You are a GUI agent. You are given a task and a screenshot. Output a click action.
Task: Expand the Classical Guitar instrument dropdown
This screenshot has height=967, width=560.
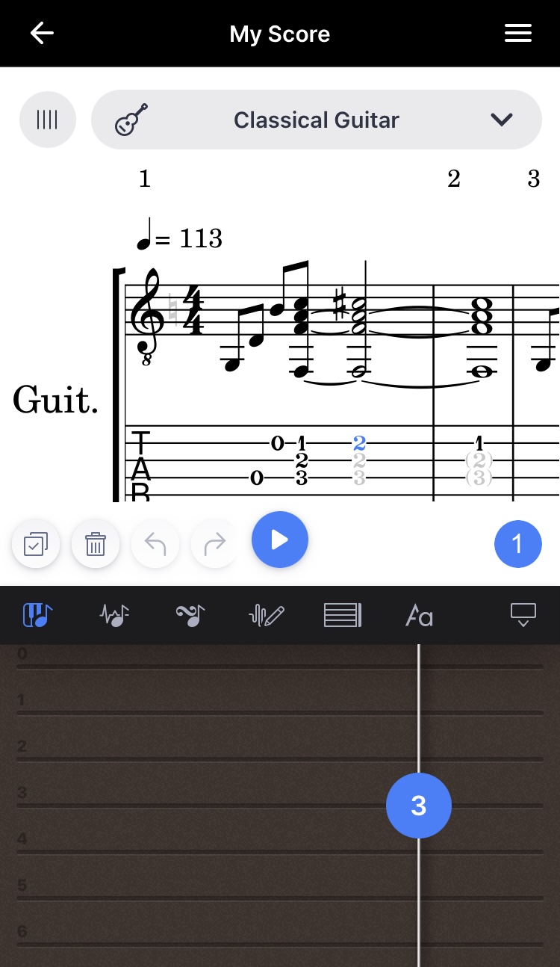coord(317,120)
